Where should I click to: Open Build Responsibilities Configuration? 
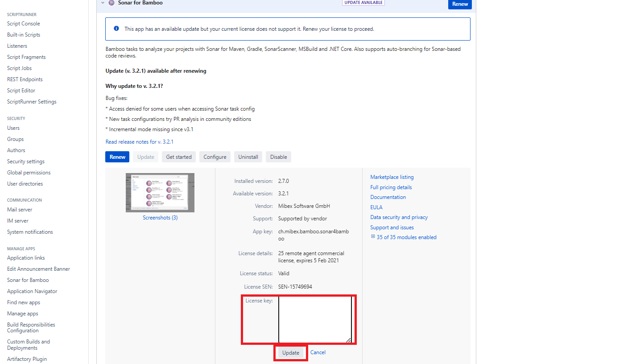tap(31, 327)
